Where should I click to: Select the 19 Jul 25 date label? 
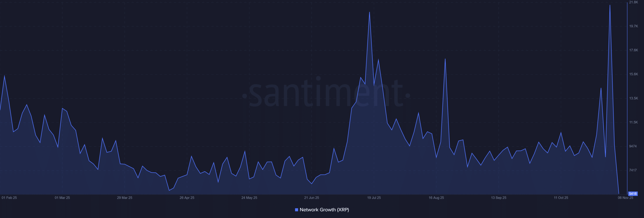(374, 198)
